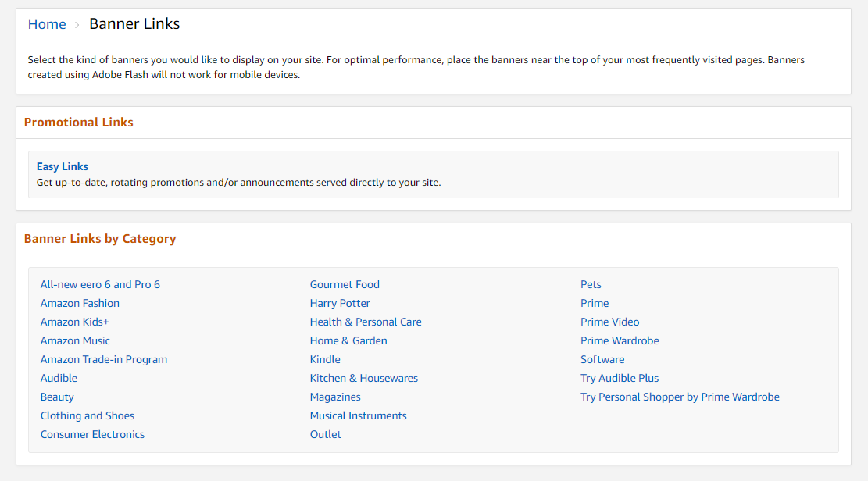The height and width of the screenshot is (481, 868).
Task: Click the Amazon Kids+ banner category
Action: pyautogui.click(x=75, y=322)
